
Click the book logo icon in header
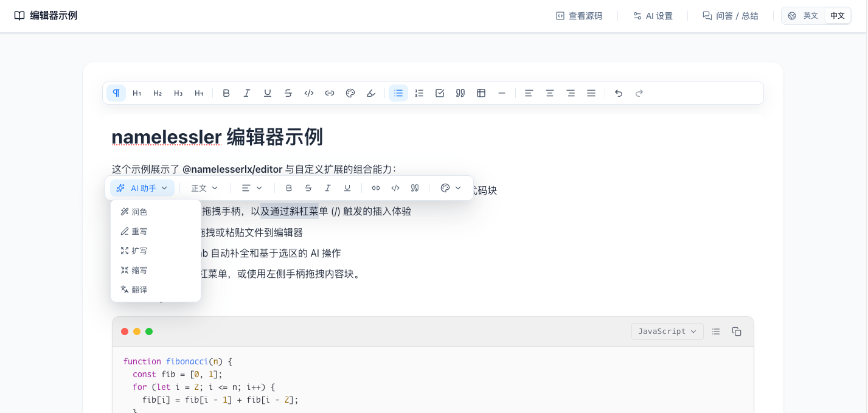[x=19, y=16]
